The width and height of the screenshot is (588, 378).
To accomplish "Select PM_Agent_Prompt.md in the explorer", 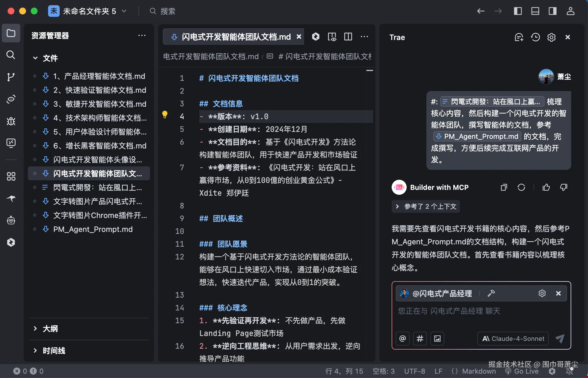I will coord(93,229).
